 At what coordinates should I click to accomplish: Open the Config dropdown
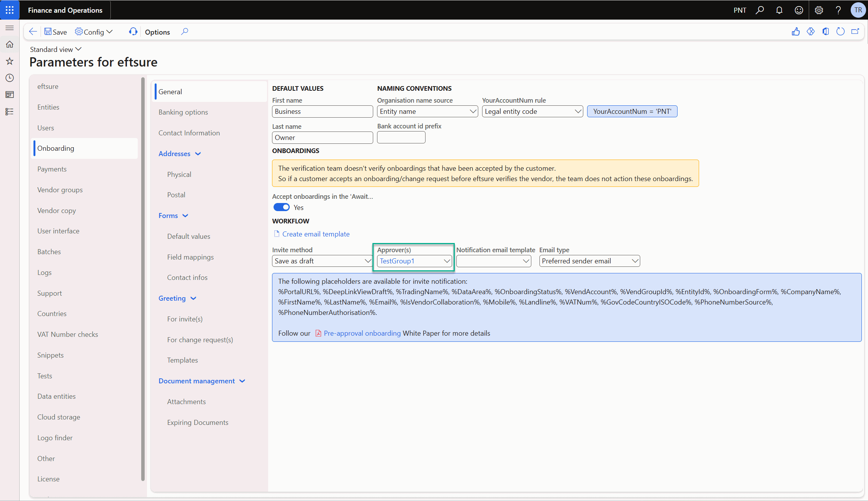coord(94,32)
